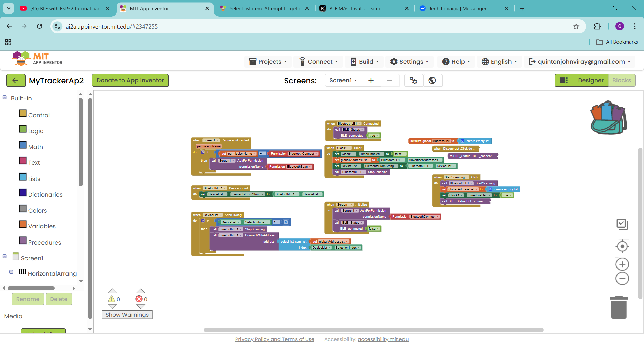The image size is (644, 345).
Task: Select the Variables color swatch category
Action: pyautogui.click(x=23, y=224)
